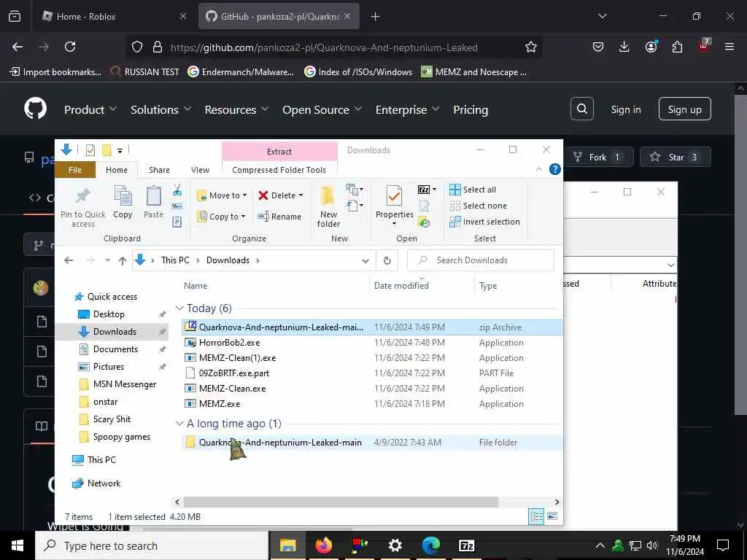Screen dimensions: 747x560
Task: Click the GitHub Sign in link
Action: click(x=625, y=109)
